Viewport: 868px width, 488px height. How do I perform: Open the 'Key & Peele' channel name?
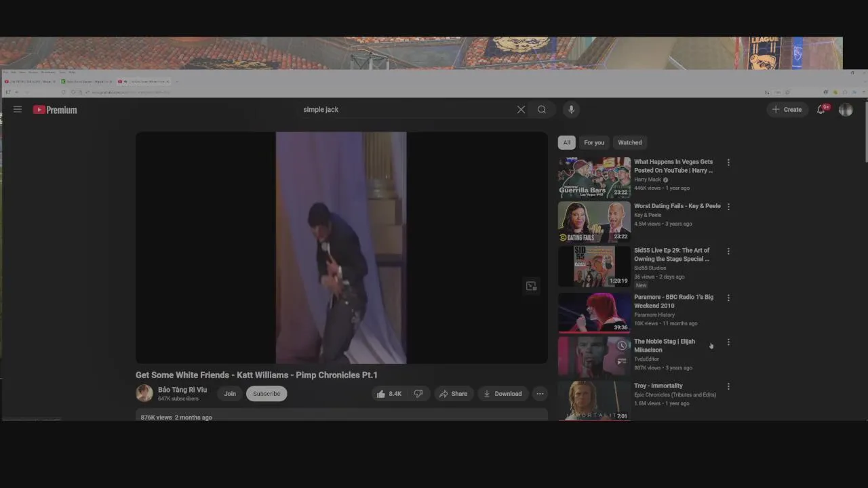(648, 215)
